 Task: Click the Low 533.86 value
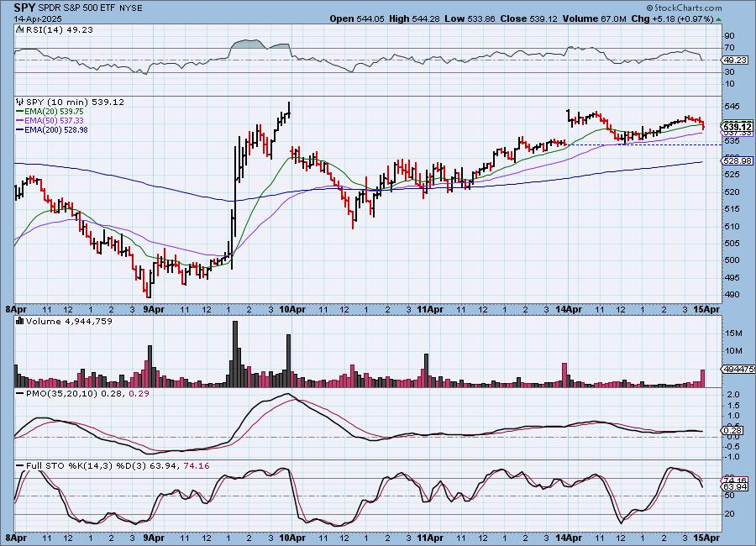point(470,18)
